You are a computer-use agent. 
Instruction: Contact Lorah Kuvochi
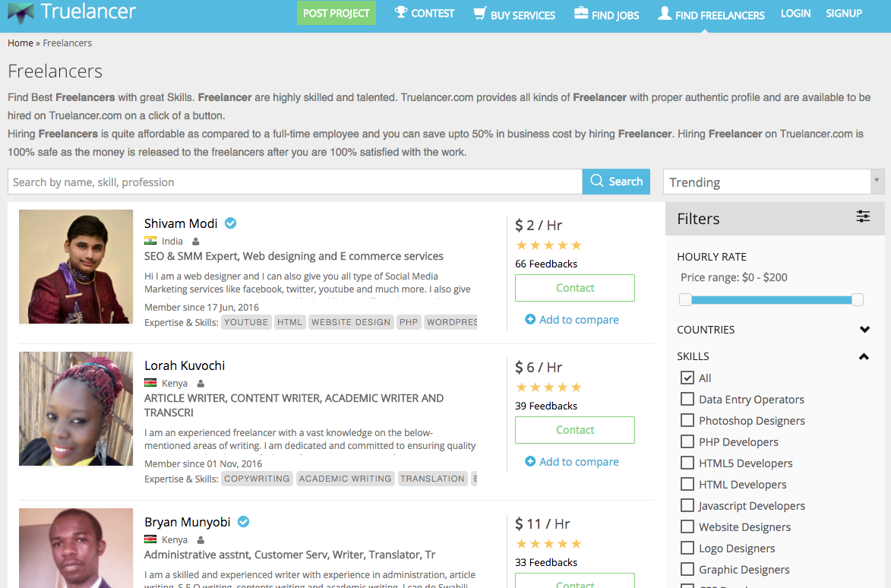(575, 430)
